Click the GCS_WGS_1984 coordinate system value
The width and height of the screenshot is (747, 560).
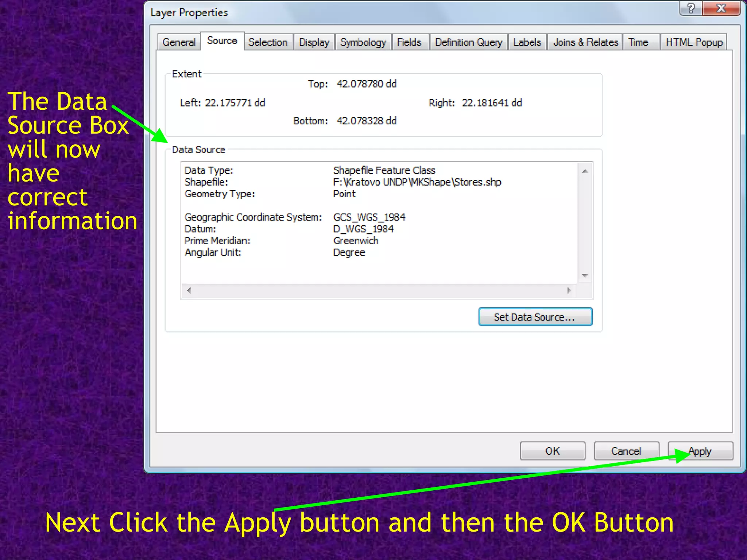point(369,217)
